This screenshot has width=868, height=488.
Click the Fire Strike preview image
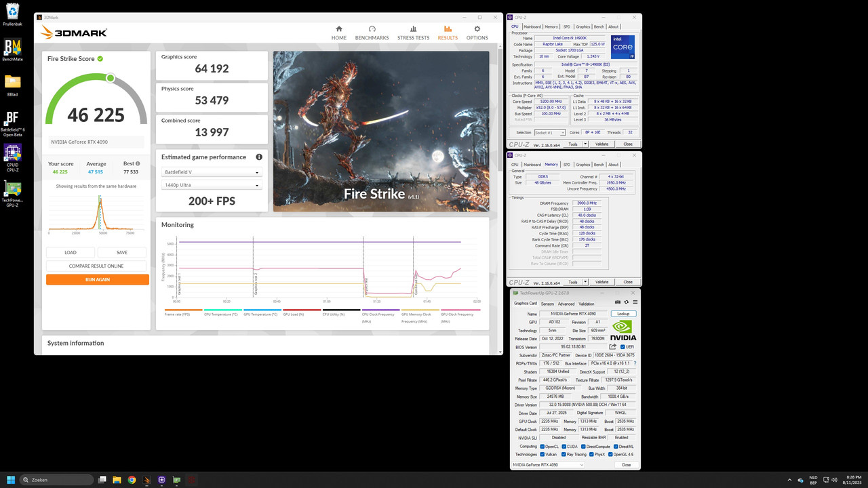(x=381, y=131)
